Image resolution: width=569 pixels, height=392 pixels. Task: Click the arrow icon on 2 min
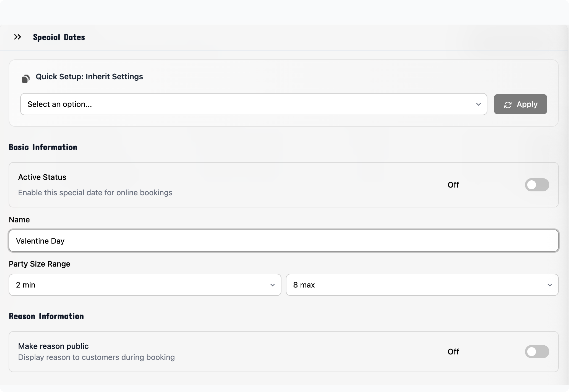[272, 285]
